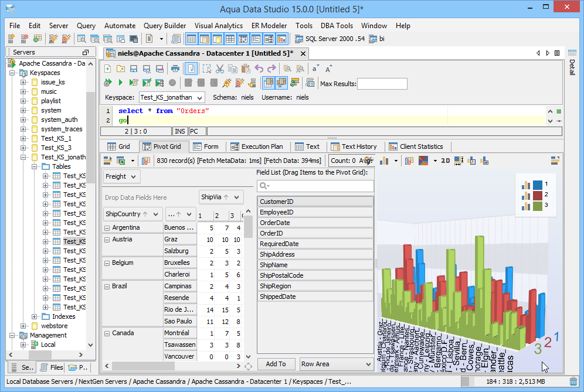This screenshot has height=392, width=584.
Task: Click the Register Server icon in the main toolbar
Action: [11, 38]
